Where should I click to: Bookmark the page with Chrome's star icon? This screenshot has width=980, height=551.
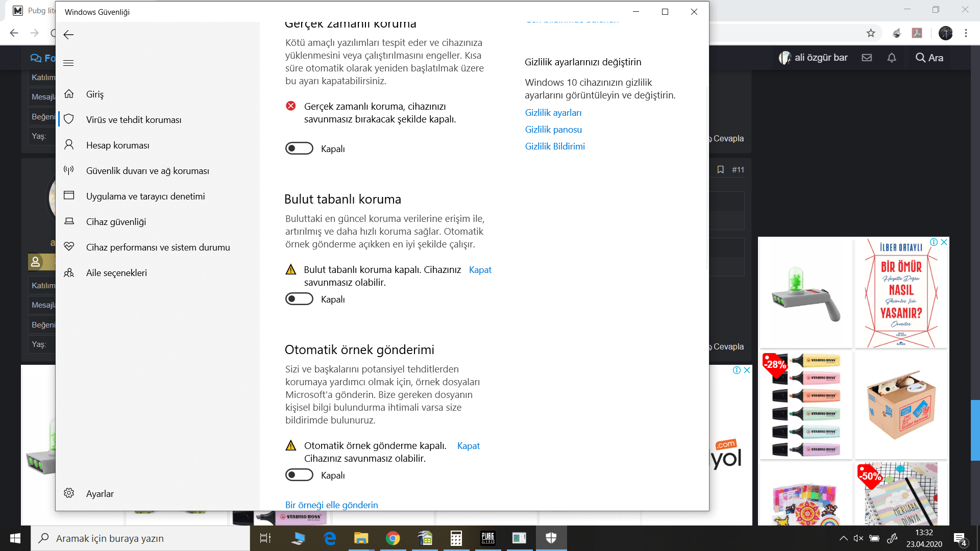[x=871, y=33]
